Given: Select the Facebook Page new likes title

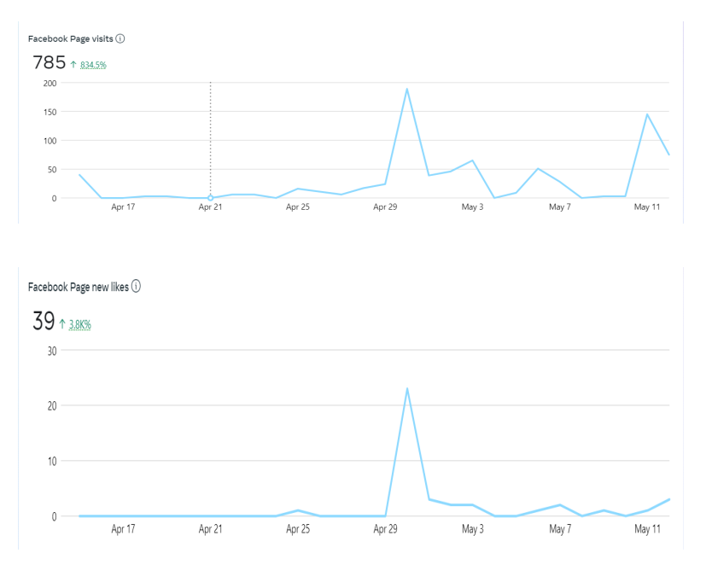Looking at the screenshot, I should coord(78,288).
